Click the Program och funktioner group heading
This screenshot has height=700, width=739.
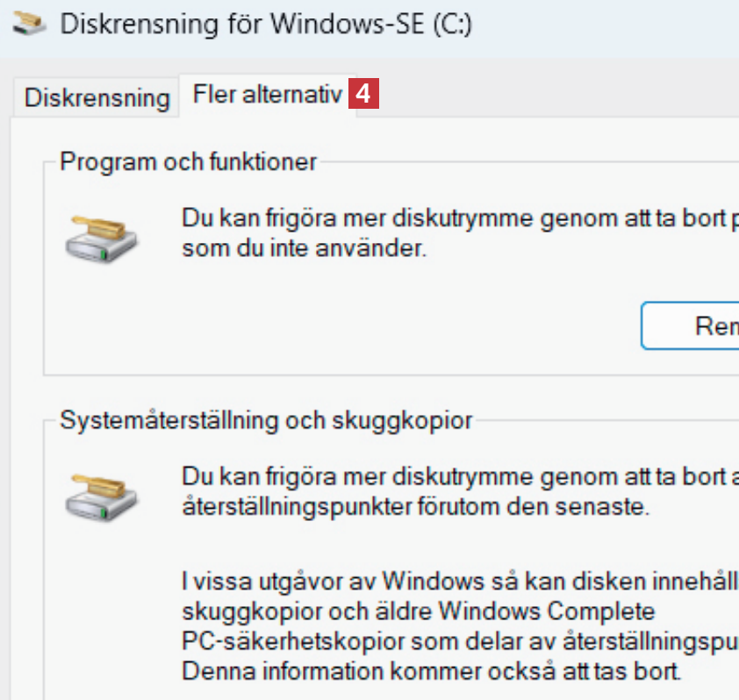(189, 161)
